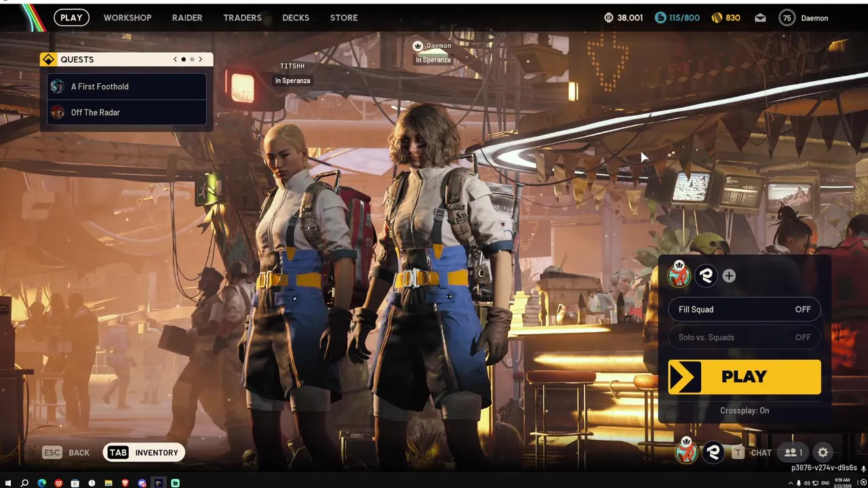Open the A First Foothold quest
Image resolution: width=868 pixels, height=488 pixels.
(127, 87)
